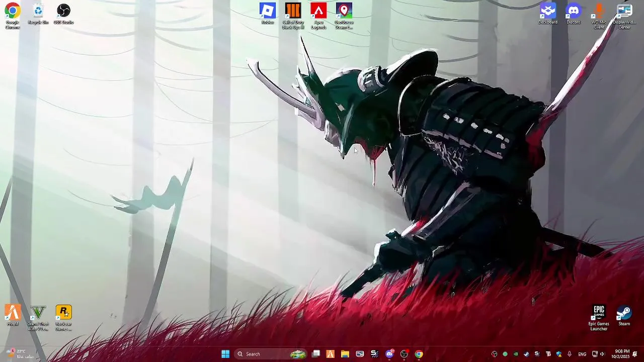Switch to Google Chrome in the taskbar
This screenshot has width=644, height=362.
(x=419, y=354)
